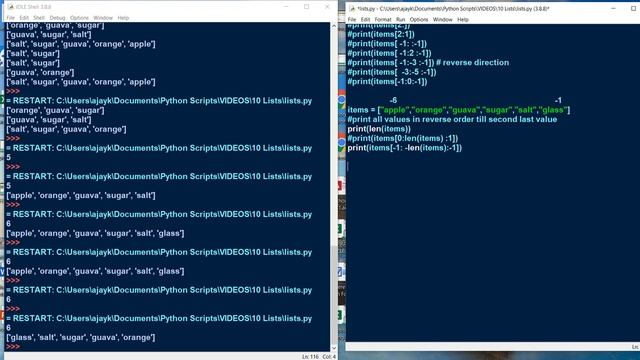This screenshot has height=360, width=640.
Task: Click shell output ['salt', 'sugar', 'guava', 'orange'] line
Action: [66, 129]
